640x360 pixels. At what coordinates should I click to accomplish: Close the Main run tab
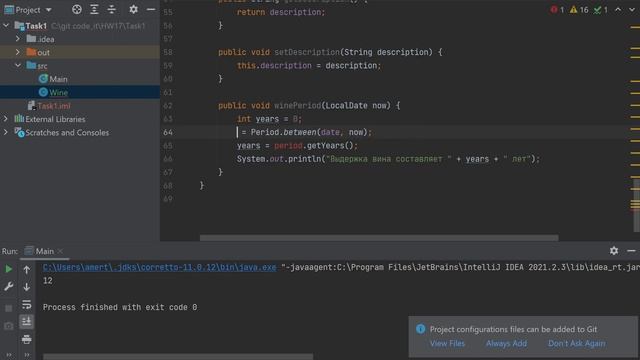point(60,251)
